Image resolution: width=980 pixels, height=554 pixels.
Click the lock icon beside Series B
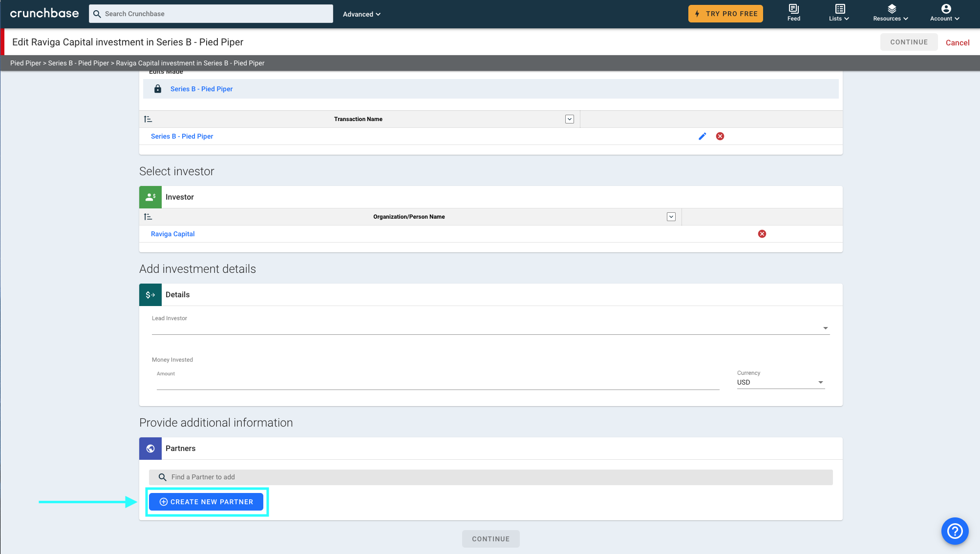158,89
